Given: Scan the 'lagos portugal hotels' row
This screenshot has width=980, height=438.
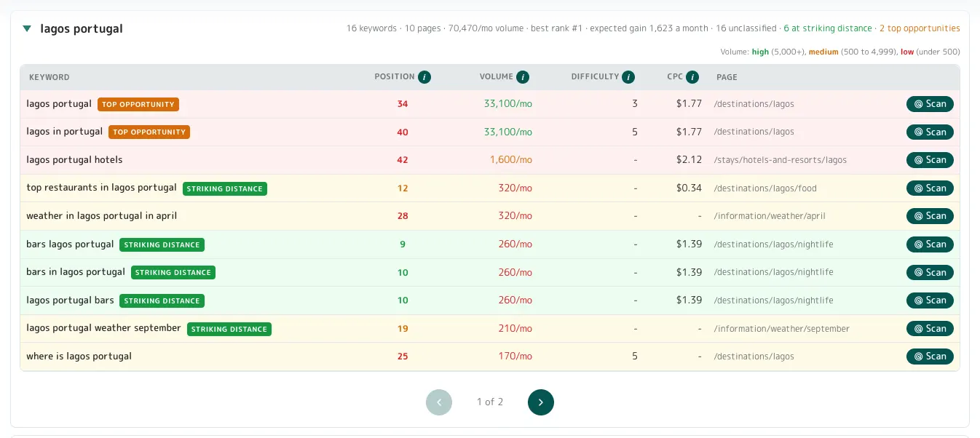Looking at the screenshot, I should [930, 160].
